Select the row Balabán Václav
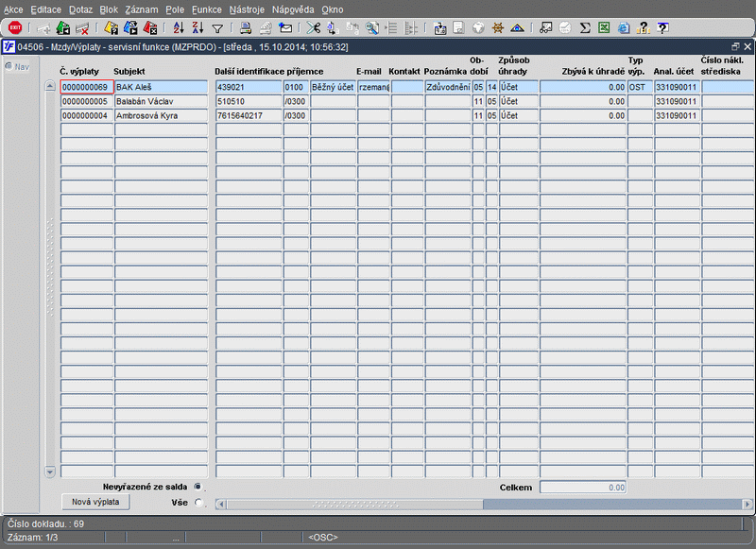The width and height of the screenshot is (756, 549). (161, 101)
